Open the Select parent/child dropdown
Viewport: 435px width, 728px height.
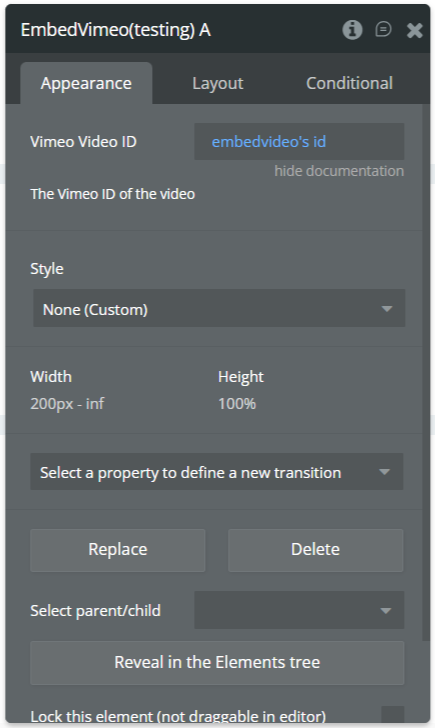coord(299,610)
